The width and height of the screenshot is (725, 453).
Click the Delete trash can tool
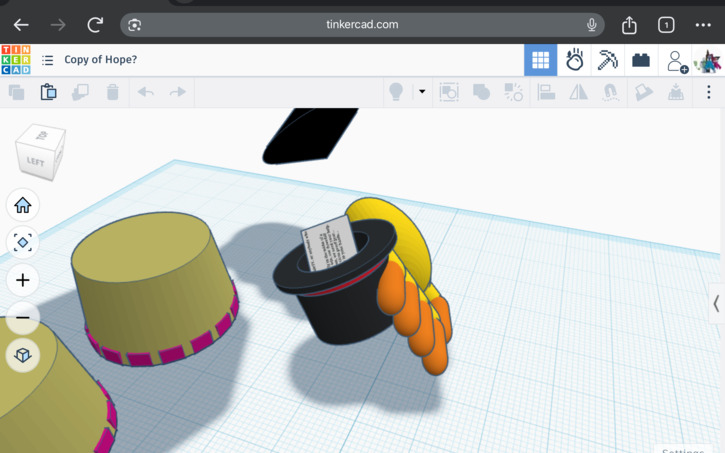click(x=112, y=92)
